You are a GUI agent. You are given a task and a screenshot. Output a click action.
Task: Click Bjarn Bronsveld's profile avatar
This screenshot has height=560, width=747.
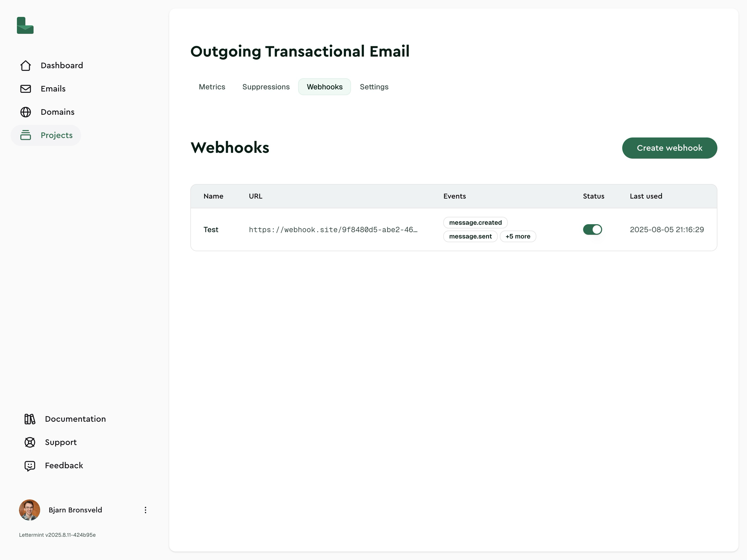[x=30, y=510]
